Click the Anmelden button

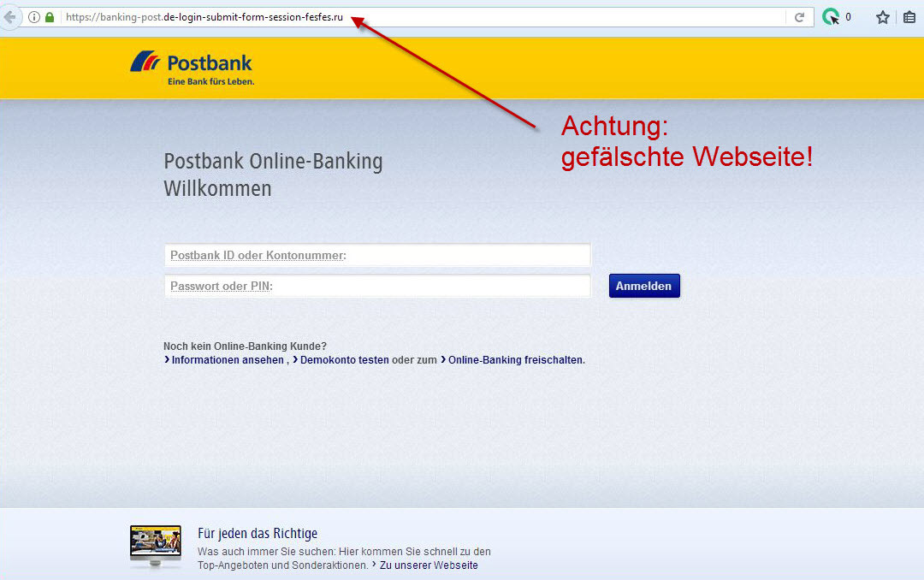(644, 286)
